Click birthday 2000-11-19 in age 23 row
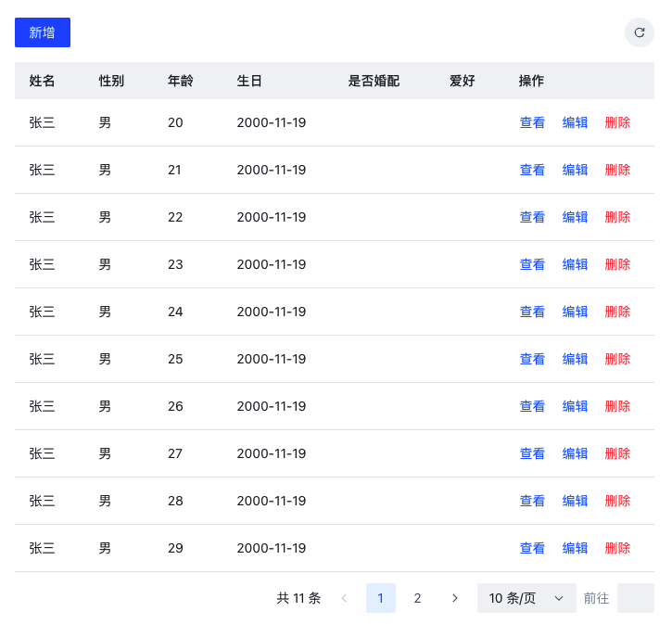 [x=272, y=264]
